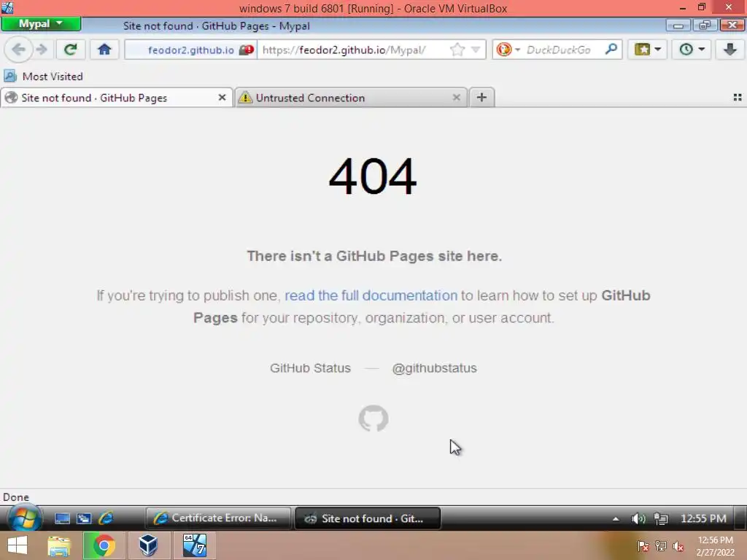The width and height of the screenshot is (747, 560).
Task: Switch to Site not found GitHub Pages tab
Action: (117, 98)
